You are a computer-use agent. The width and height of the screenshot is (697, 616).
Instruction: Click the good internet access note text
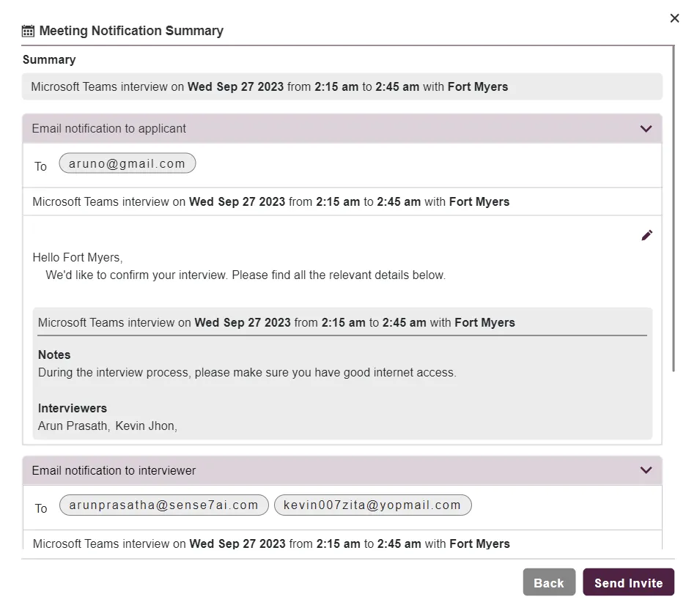[247, 372]
